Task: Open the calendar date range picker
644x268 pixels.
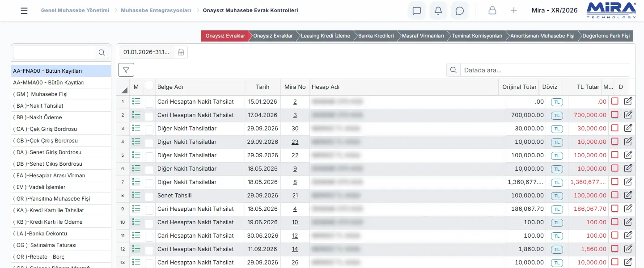Action: click(181, 52)
